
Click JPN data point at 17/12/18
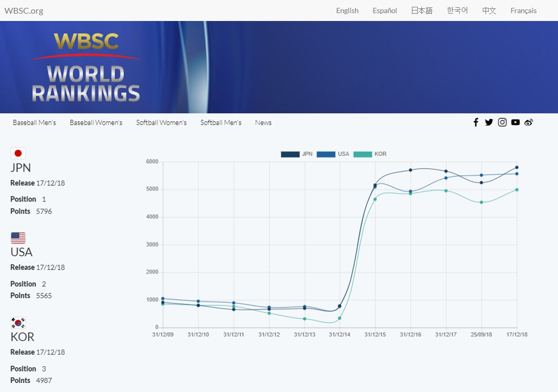pos(516,167)
